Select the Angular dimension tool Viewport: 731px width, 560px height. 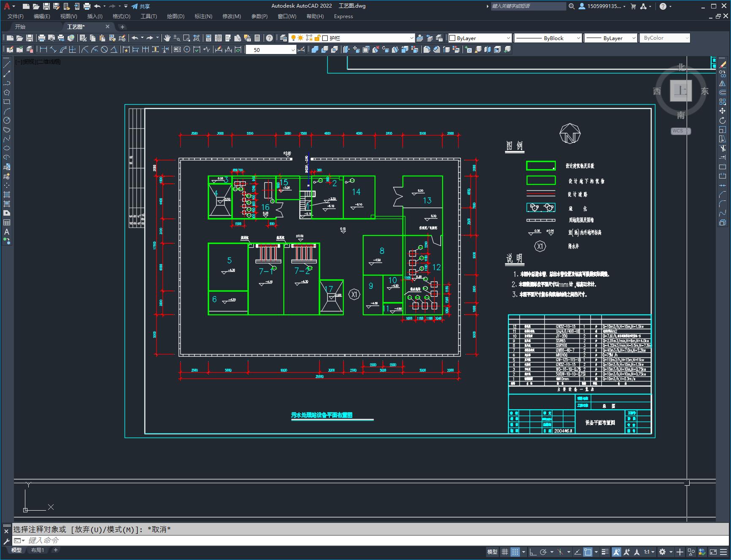tap(114, 50)
